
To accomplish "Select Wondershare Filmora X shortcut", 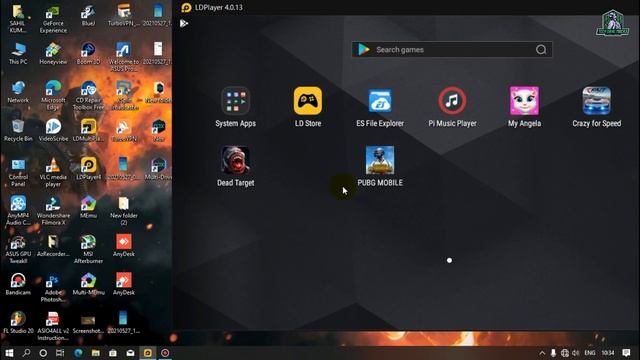I will click(x=53, y=211).
